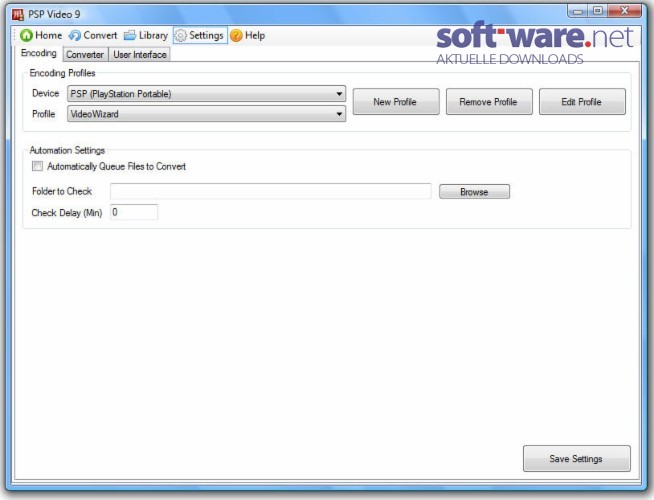This screenshot has height=500, width=654.
Task: Switch to the User Interface tab
Action: pos(140,55)
